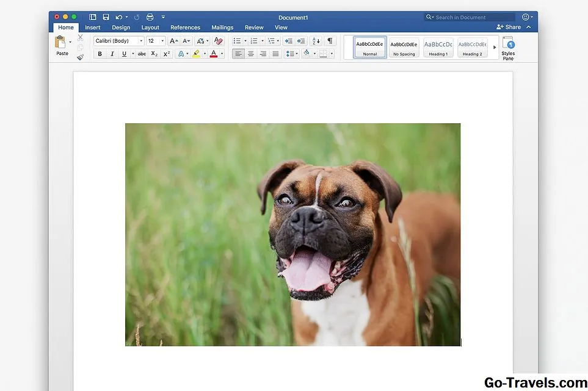This screenshot has height=391, width=588.
Task: Apply red font color
Action: coord(213,54)
